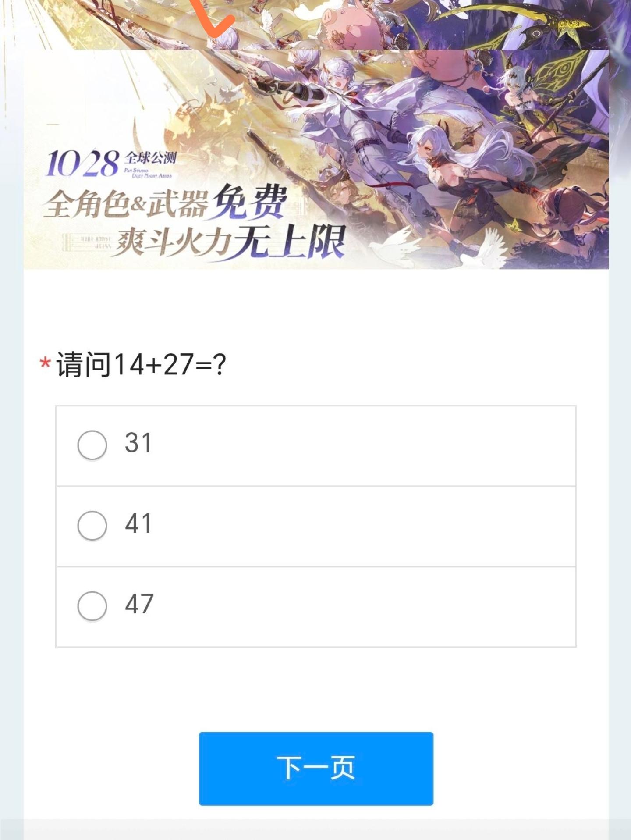
Task: Click the option text 31
Action: [138, 443]
